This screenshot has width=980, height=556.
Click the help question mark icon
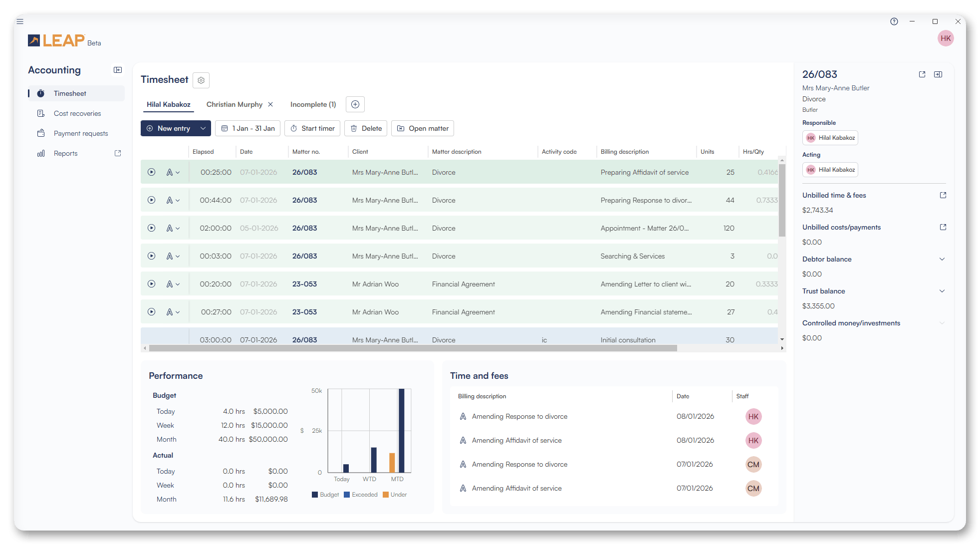coord(894,21)
